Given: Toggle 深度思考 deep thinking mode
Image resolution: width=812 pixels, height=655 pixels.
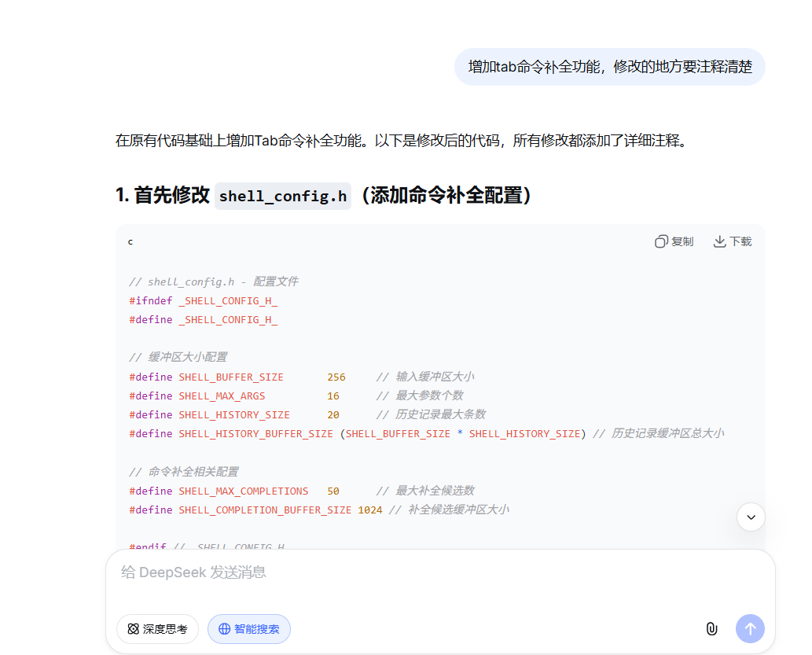Looking at the screenshot, I should 157,629.
